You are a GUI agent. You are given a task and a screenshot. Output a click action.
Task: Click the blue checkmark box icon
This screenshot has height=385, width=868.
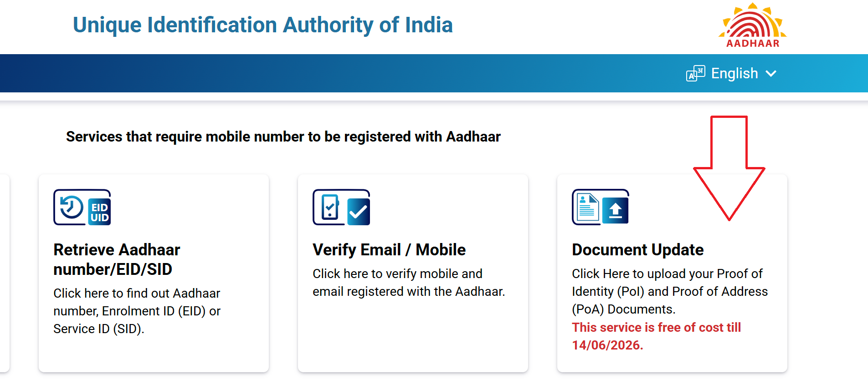click(x=359, y=212)
